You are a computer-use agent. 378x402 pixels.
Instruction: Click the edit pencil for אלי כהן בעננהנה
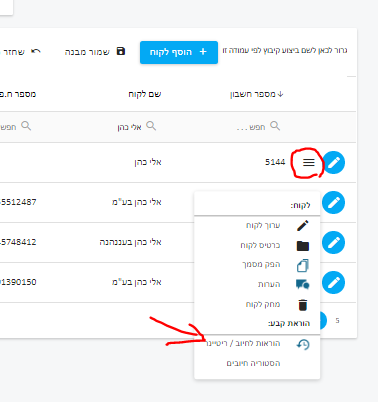[334, 242]
